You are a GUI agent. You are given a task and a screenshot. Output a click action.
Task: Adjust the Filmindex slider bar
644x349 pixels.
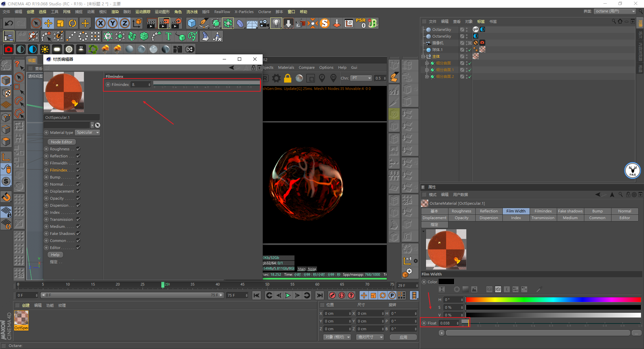tap(206, 83)
